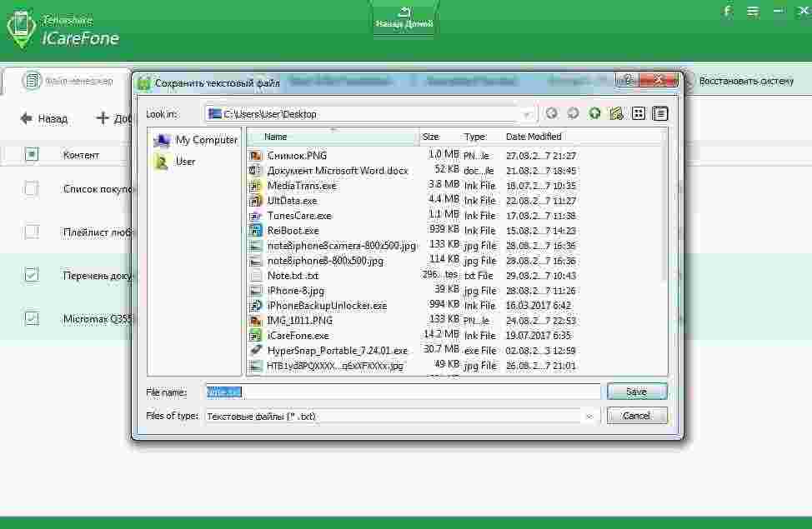The width and height of the screenshot is (812, 529).
Task: Click the Micromax Q355 list row text
Action: tap(98, 318)
